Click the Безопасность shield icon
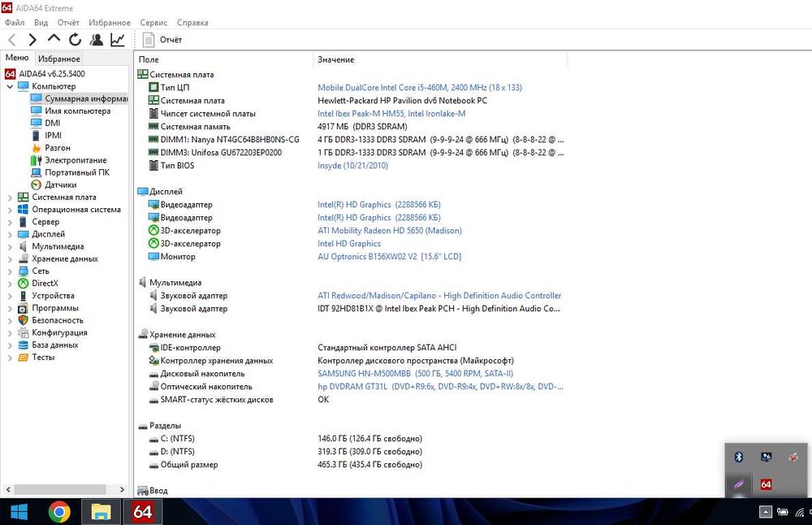 point(23,320)
